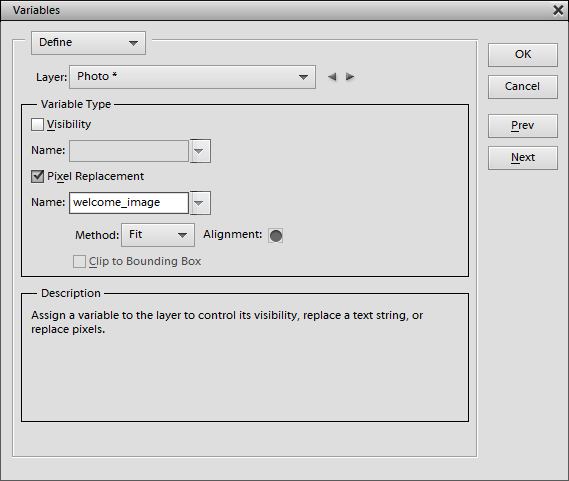
Task: Close the Variables dialog
Action: (558, 10)
